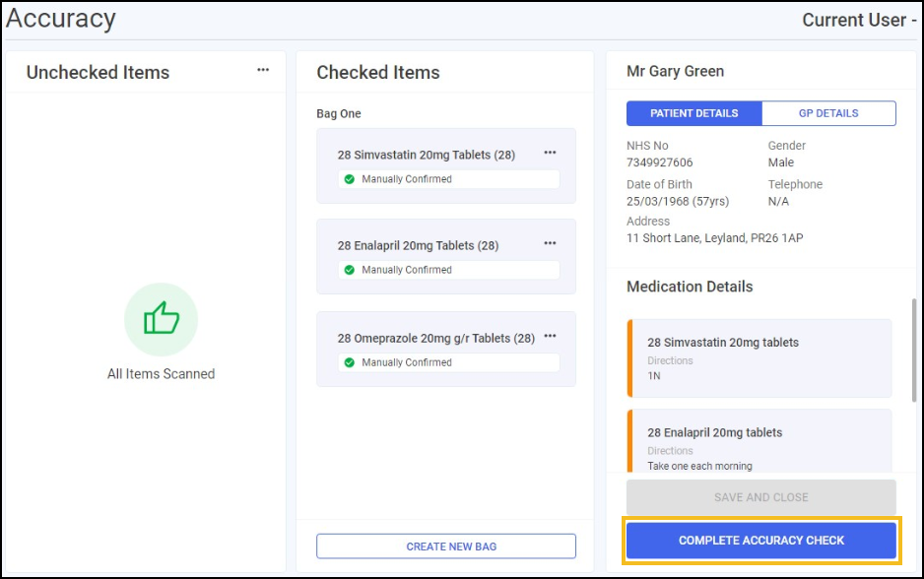Click the All Items Scanned message

coord(161,374)
